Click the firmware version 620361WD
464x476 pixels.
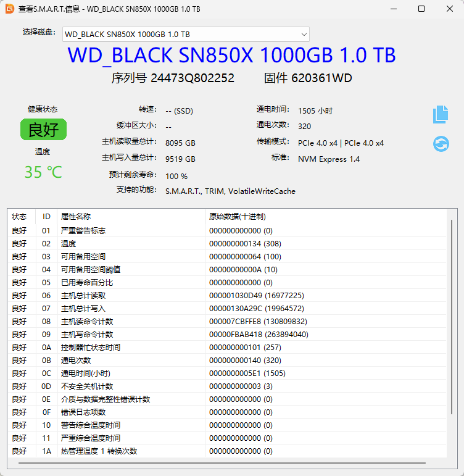[321, 78]
